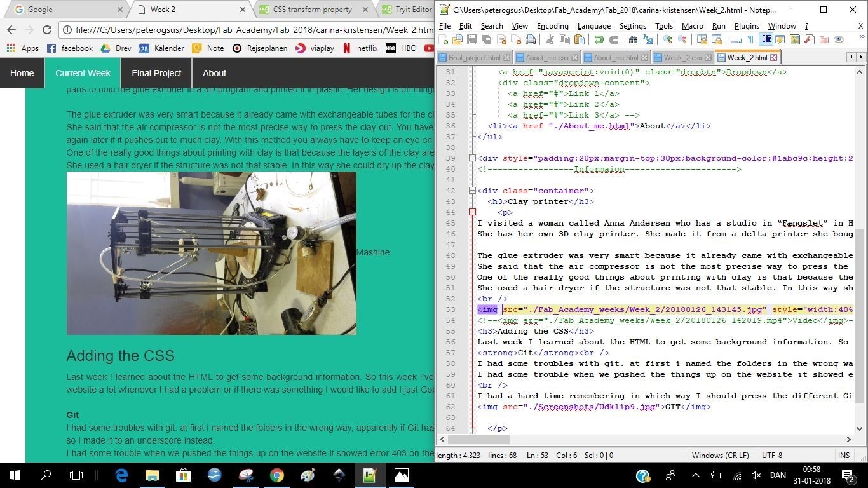
Task: Undo the last edit in Notepad++
Action: tap(599, 39)
